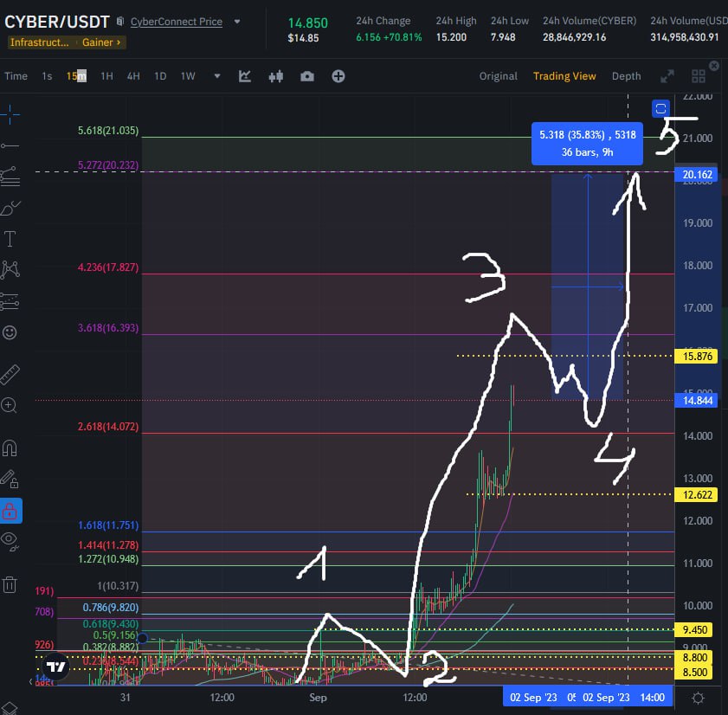The height and width of the screenshot is (715, 728).
Task: Click the small blue circle Fibonacci anchor point
Action: pyautogui.click(x=143, y=639)
